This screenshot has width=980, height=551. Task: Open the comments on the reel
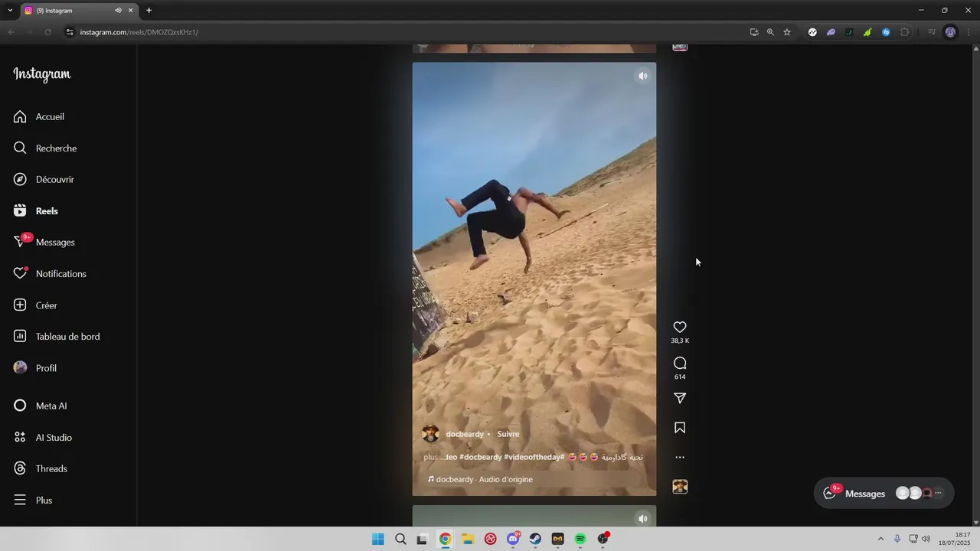pos(680,363)
